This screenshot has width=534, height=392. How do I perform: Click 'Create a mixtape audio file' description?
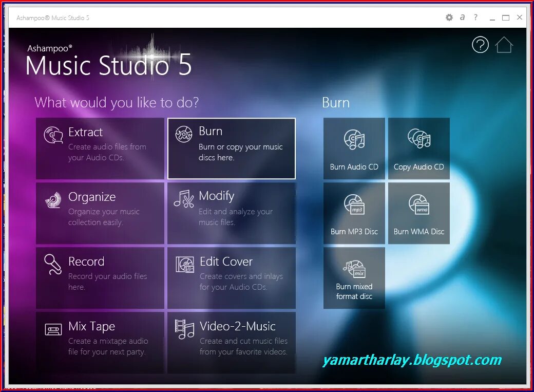(x=108, y=346)
